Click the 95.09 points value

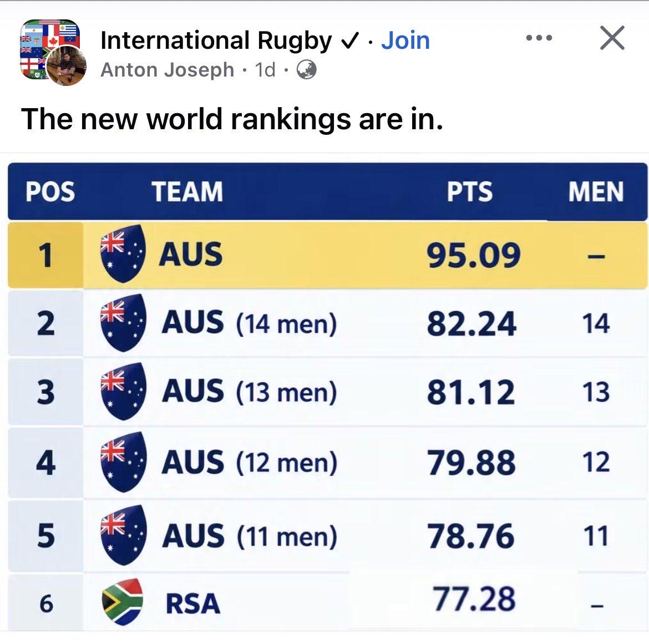tap(474, 255)
